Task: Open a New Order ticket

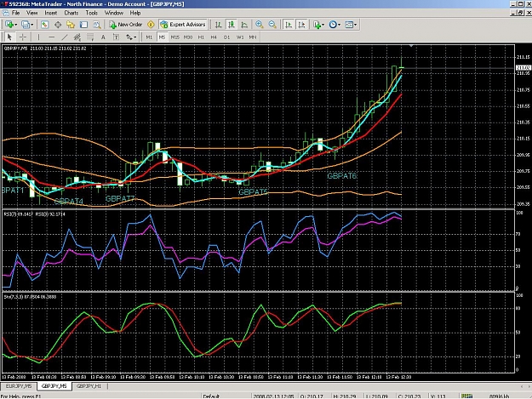Action: click(x=125, y=25)
